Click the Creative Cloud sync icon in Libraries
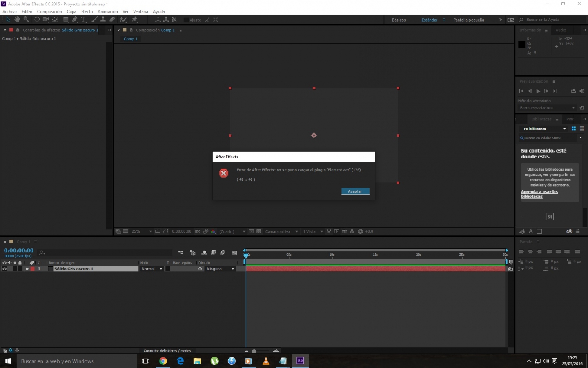588x368 pixels. coord(569,231)
